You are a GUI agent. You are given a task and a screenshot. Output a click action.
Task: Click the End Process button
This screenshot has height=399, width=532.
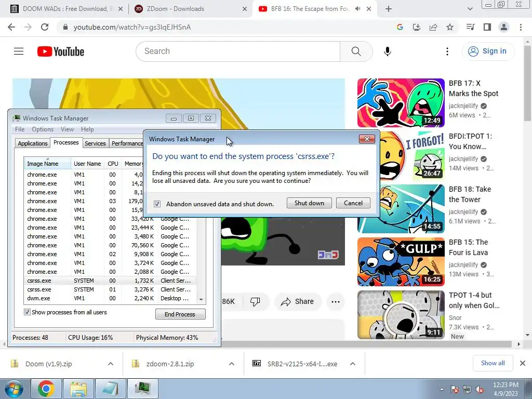pos(180,314)
